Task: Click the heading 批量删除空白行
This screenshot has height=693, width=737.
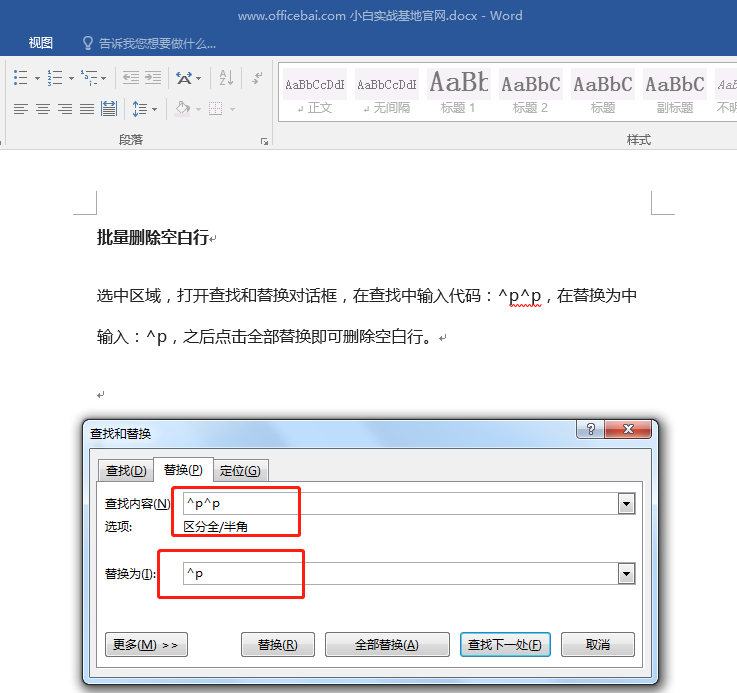Action: click(153, 237)
